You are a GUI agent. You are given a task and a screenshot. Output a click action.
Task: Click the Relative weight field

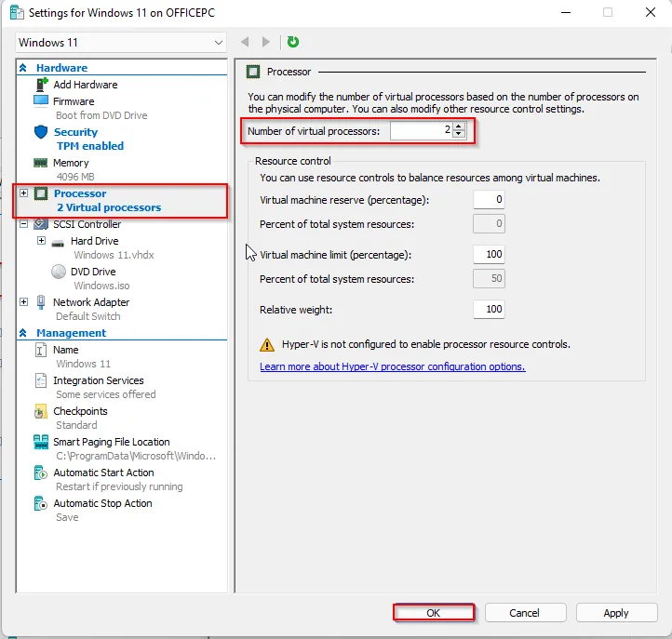coord(489,309)
